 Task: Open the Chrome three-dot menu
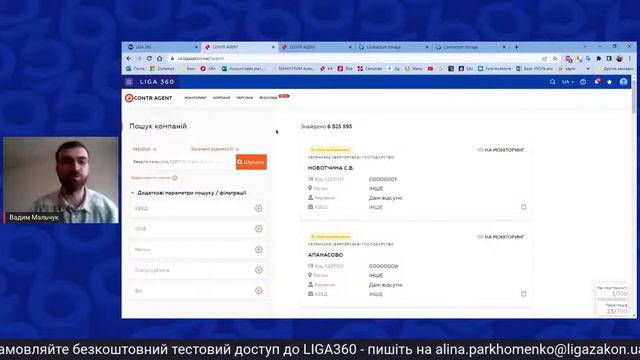coord(630,59)
